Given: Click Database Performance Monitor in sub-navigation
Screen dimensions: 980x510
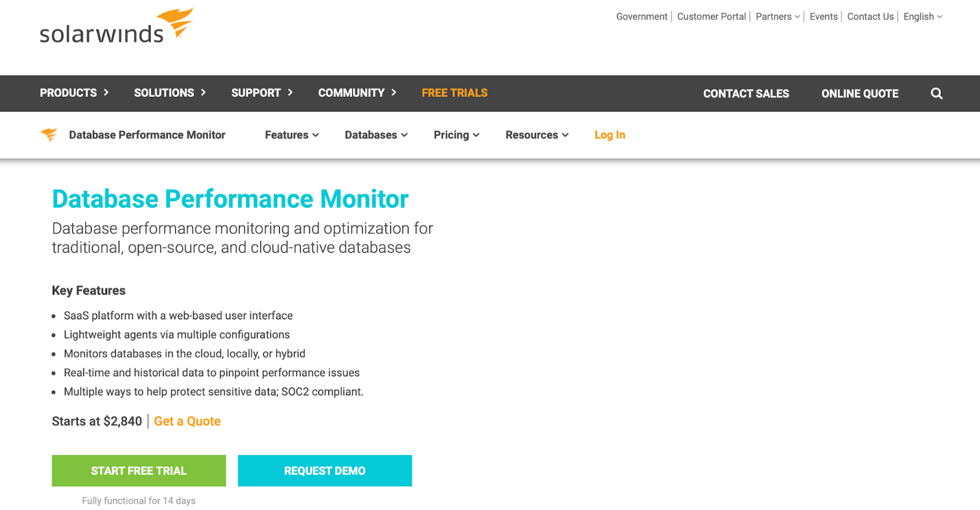Looking at the screenshot, I should (x=147, y=135).
